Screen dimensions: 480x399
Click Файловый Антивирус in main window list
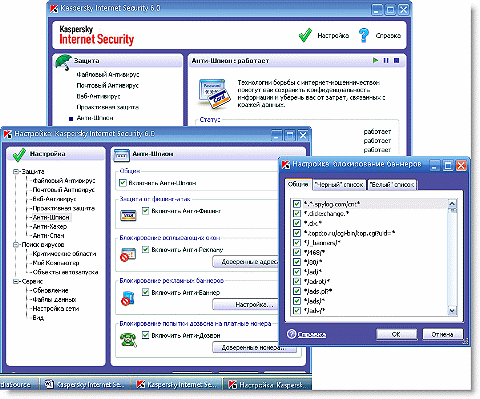tap(108, 74)
